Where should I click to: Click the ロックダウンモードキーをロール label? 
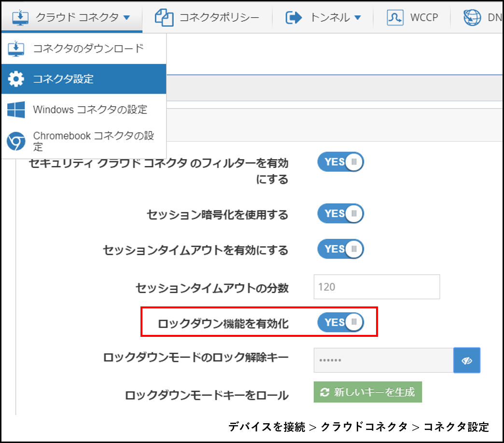click(207, 395)
